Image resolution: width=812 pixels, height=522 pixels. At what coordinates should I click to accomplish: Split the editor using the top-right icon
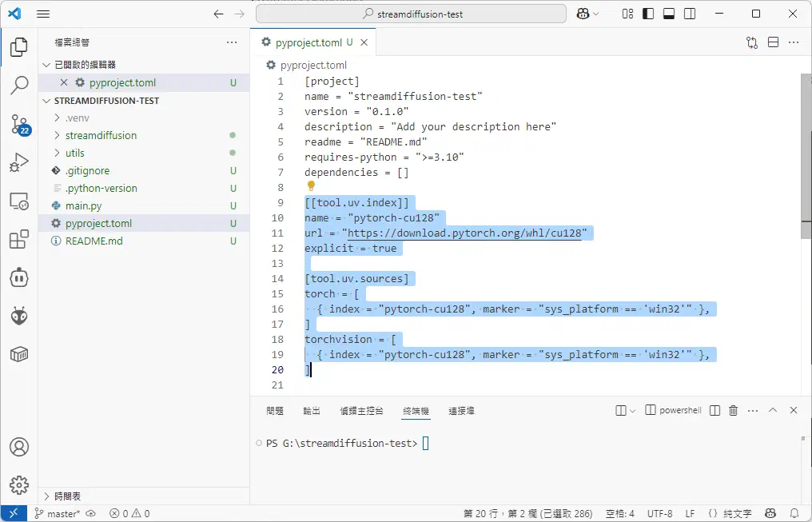772,42
